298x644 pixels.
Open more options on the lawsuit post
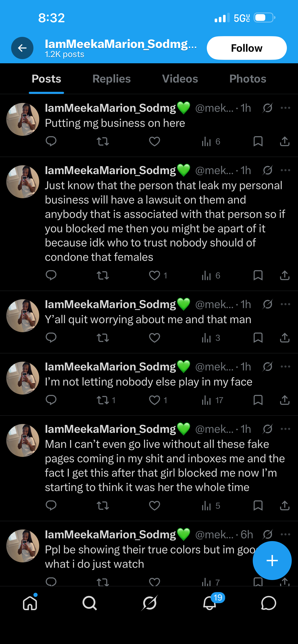click(285, 170)
